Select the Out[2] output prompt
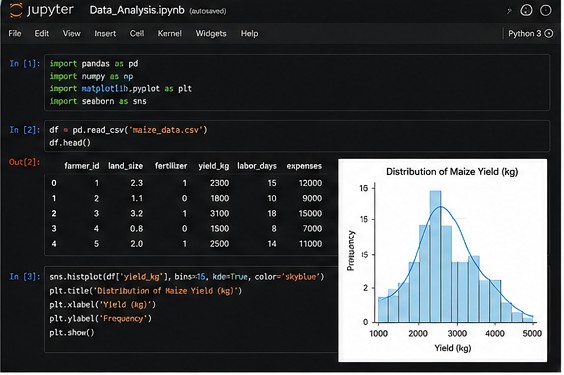This screenshot has width=564, height=375. tap(24, 162)
